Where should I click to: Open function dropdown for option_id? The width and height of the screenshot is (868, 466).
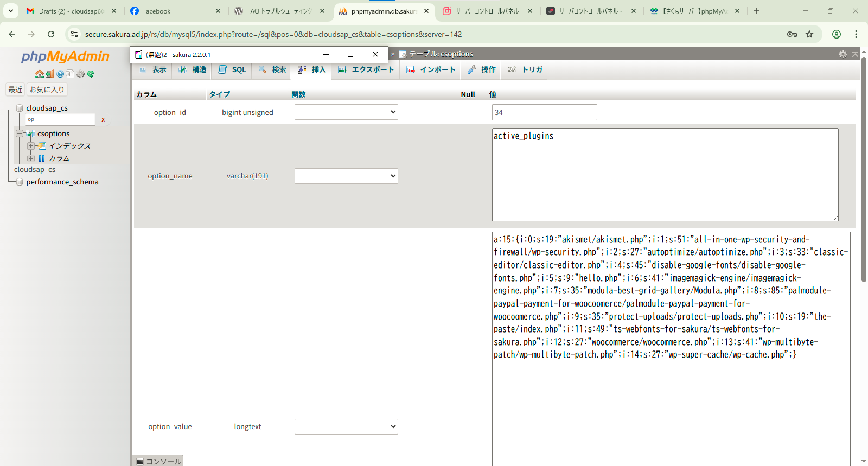(x=346, y=112)
